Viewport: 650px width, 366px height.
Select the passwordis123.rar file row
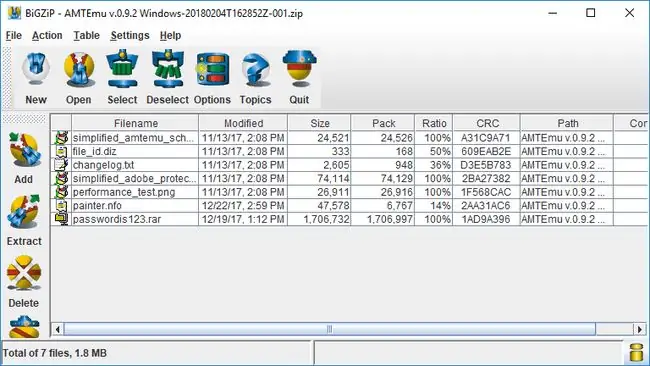349,219
